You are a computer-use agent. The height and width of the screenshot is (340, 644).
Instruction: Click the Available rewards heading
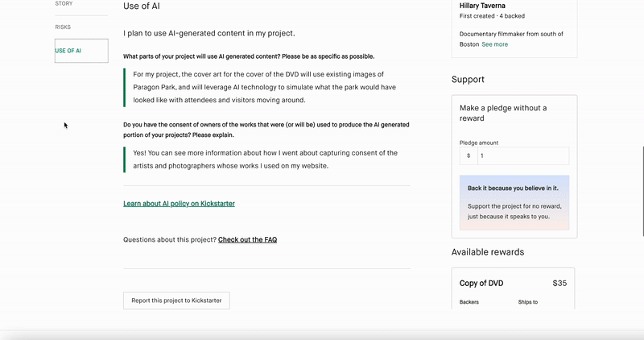(487, 252)
